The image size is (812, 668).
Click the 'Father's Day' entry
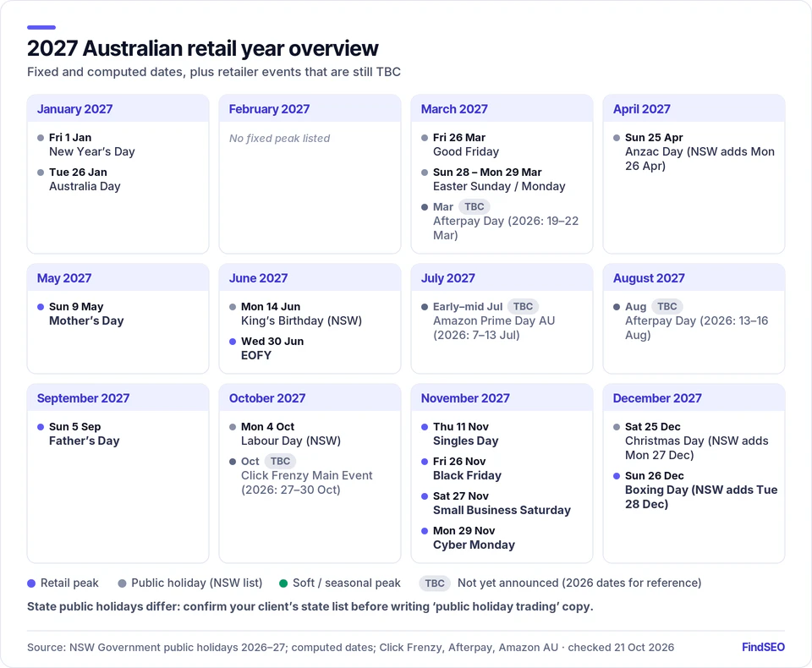[85, 441]
